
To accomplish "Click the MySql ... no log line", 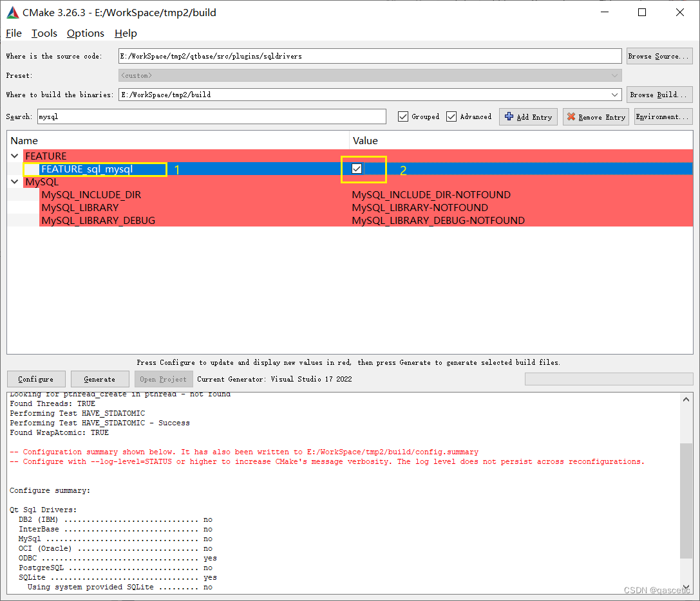I will coord(116,539).
